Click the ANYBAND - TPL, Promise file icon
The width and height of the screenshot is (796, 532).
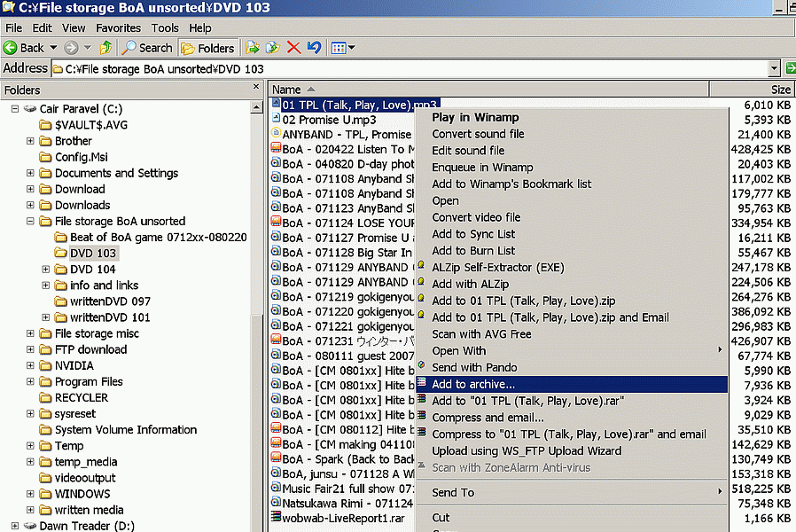click(x=276, y=134)
